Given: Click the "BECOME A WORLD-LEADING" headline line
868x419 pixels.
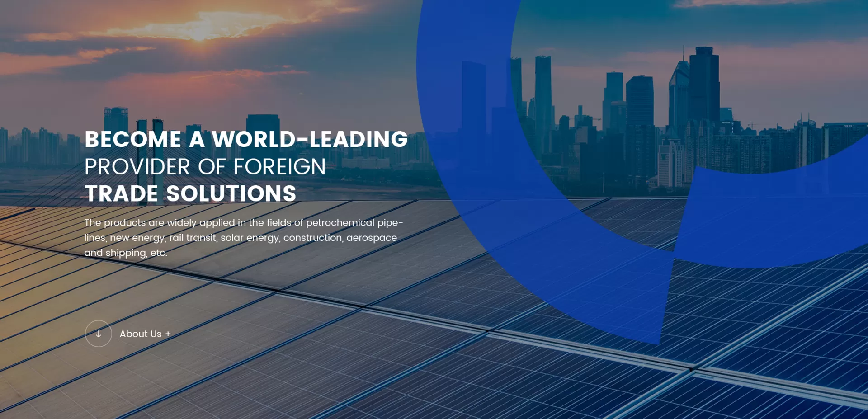Looking at the screenshot, I should [246, 140].
